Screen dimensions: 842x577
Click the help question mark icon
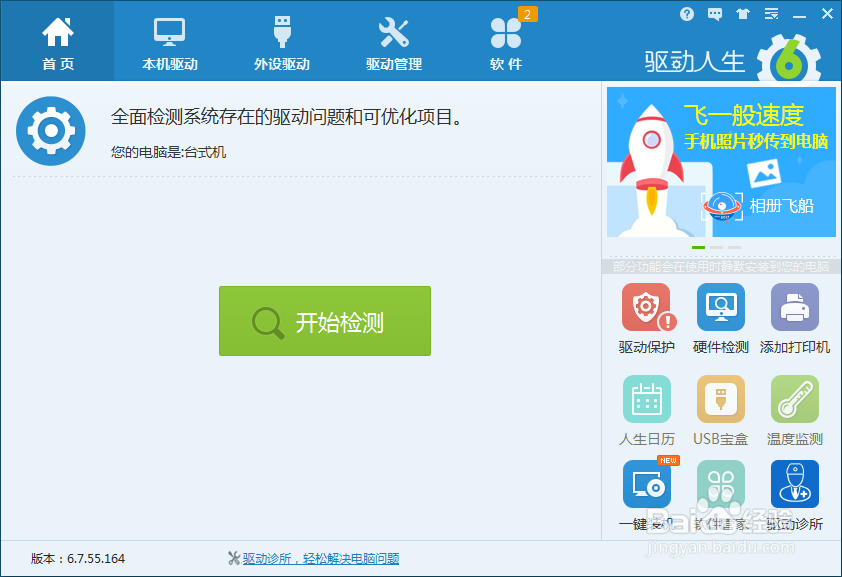(x=687, y=14)
